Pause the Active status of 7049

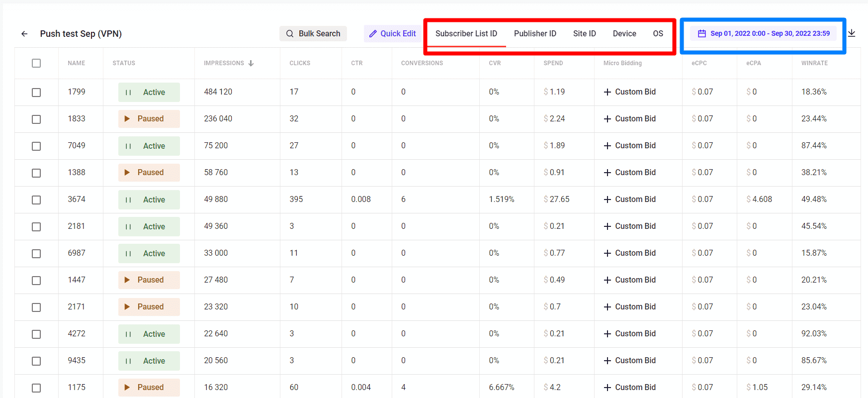click(x=149, y=146)
